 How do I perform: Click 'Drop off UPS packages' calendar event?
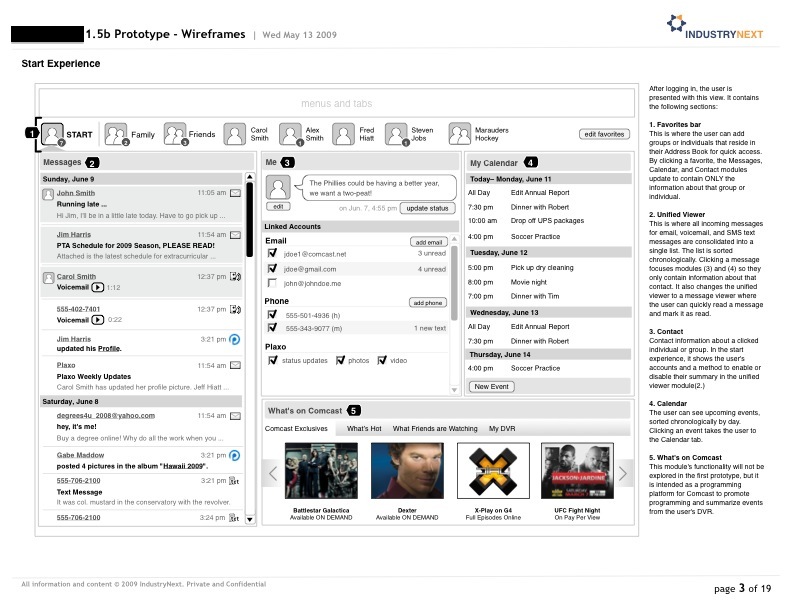(x=547, y=221)
